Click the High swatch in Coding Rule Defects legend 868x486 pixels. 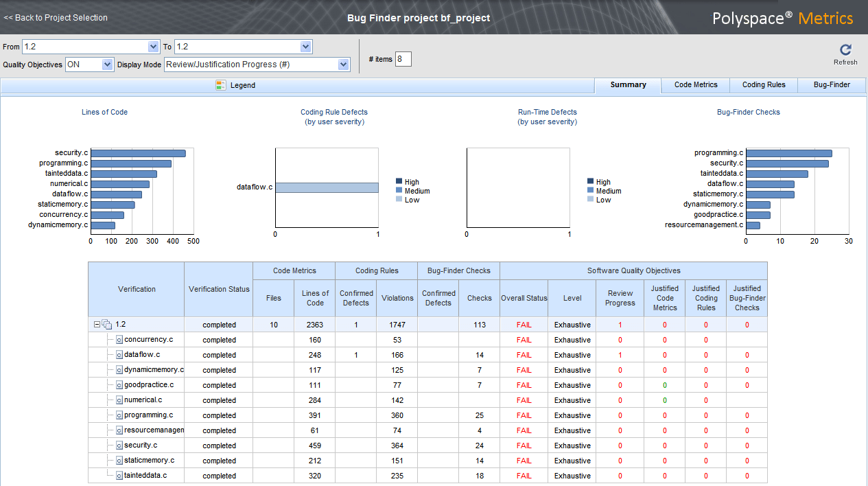click(399, 182)
